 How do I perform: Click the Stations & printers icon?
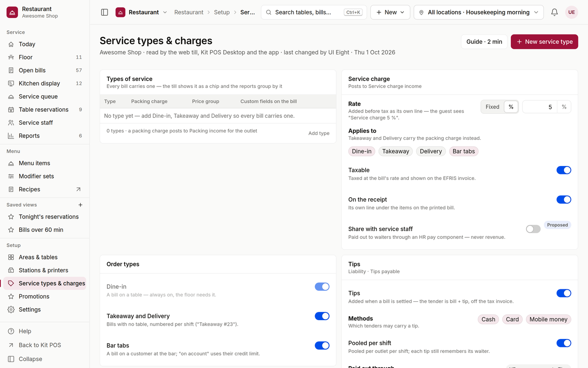tap(11, 270)
